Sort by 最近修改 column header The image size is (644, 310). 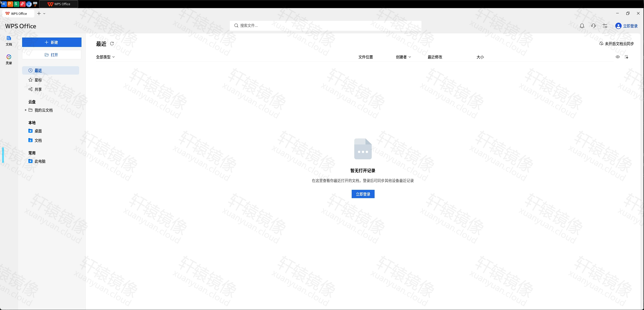click(x=435, y=57)
